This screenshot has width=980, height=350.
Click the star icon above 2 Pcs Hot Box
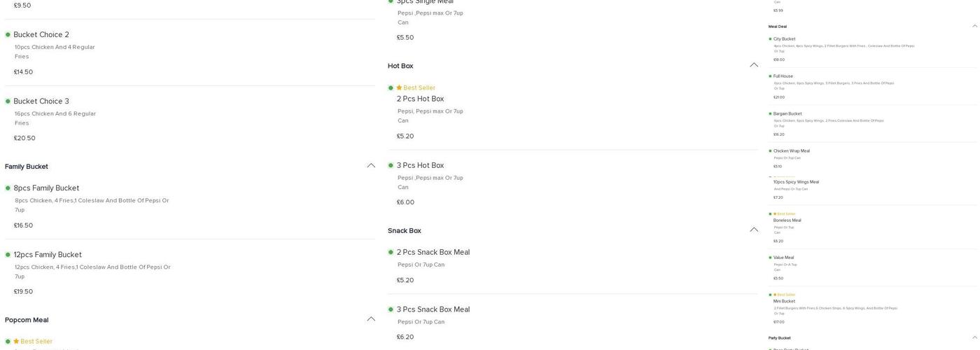point(399,88)
